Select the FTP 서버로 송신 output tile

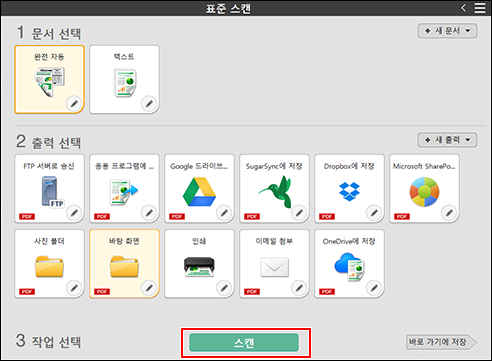49,188
